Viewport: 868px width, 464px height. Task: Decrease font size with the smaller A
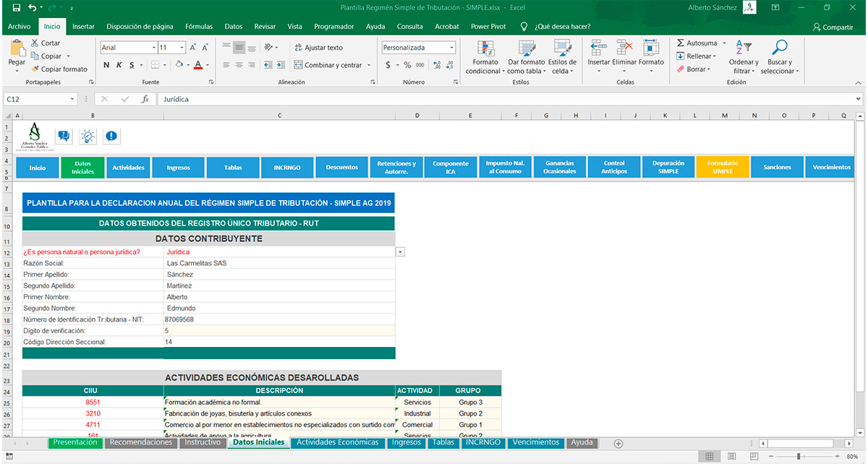coord(205,48)
